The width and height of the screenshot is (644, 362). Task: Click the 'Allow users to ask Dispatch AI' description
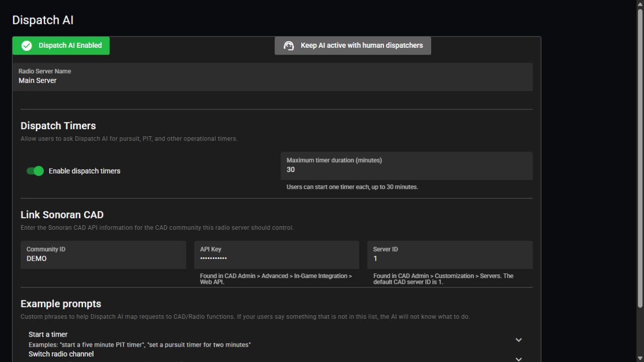pos(129,139)
